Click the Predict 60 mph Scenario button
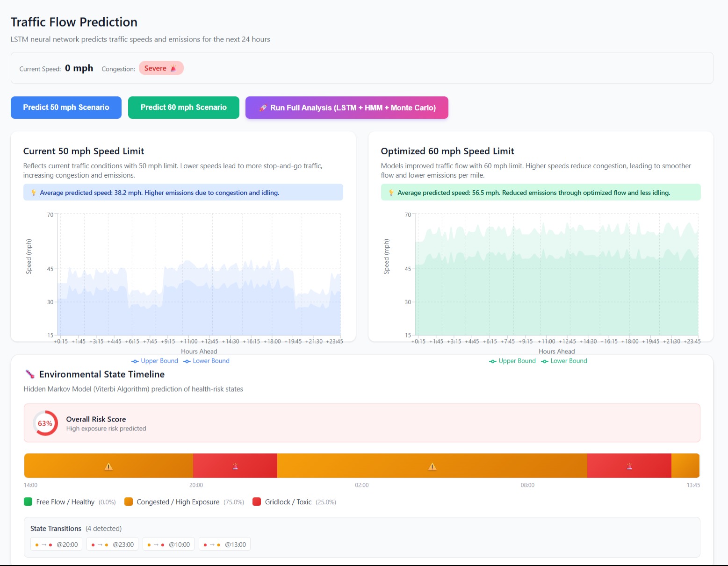 coord(183,107)
